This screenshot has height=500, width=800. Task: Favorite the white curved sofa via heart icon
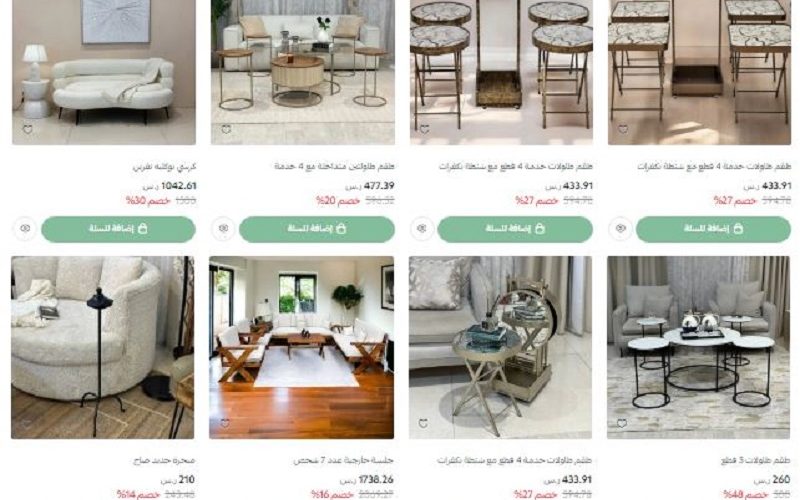point(28,130)
